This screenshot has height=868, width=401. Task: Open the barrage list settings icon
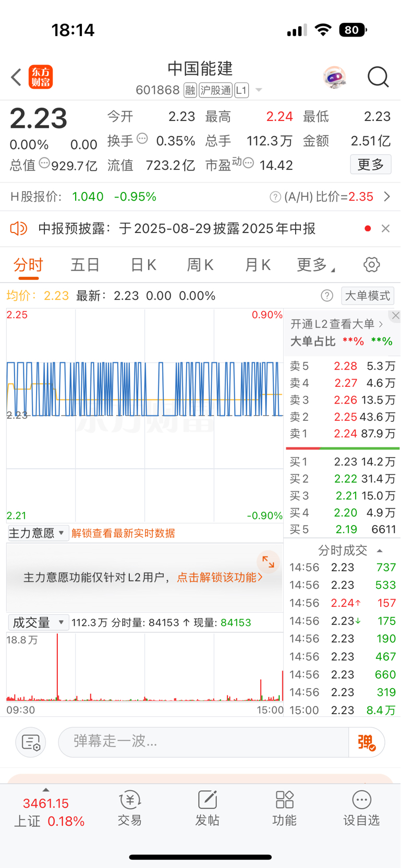click(x=31, y=742)
